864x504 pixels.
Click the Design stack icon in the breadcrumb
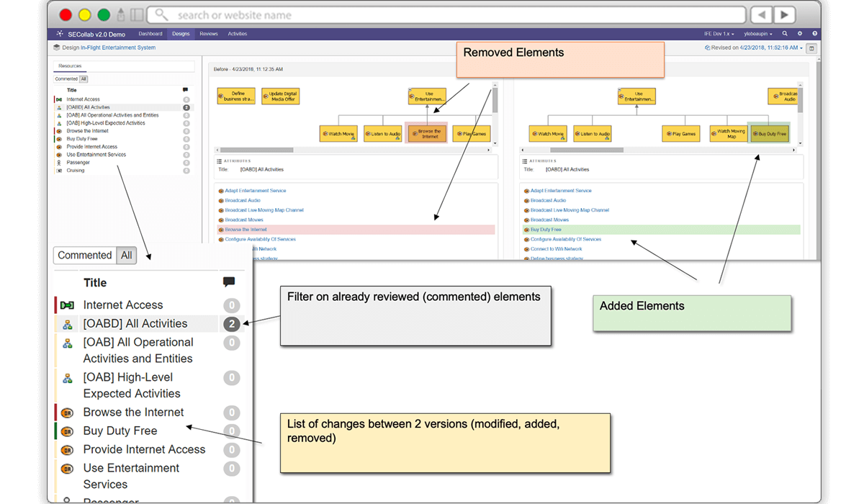(x=57, y=48)
